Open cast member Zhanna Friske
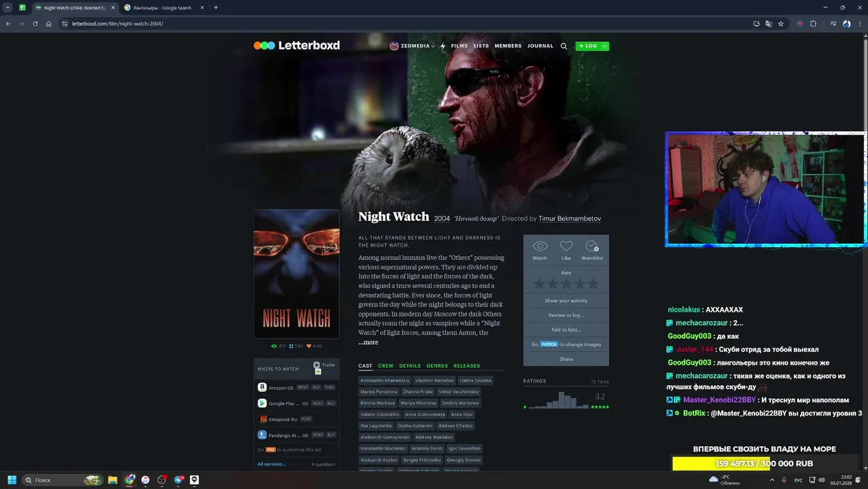868x489 pixels. [x=418, y=392]
